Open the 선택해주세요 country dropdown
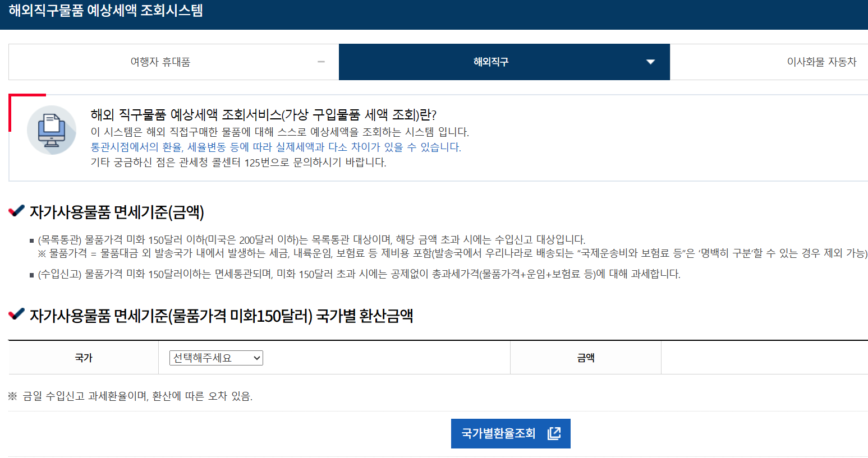868x458 pixels. (216, 358)
